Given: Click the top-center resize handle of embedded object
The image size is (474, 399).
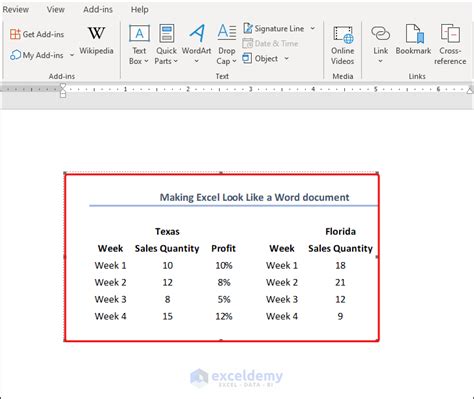Looking at the screenshot, I should 221,173.
